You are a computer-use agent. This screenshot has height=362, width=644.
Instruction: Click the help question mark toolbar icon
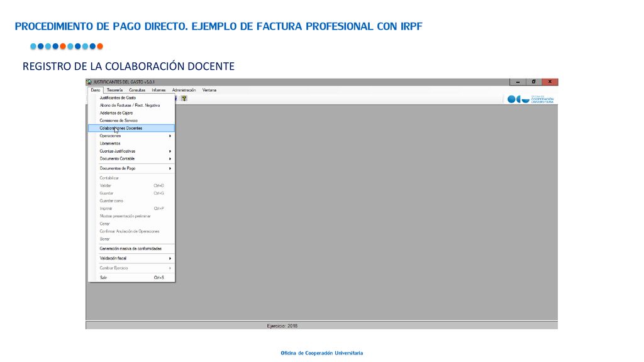184,99
